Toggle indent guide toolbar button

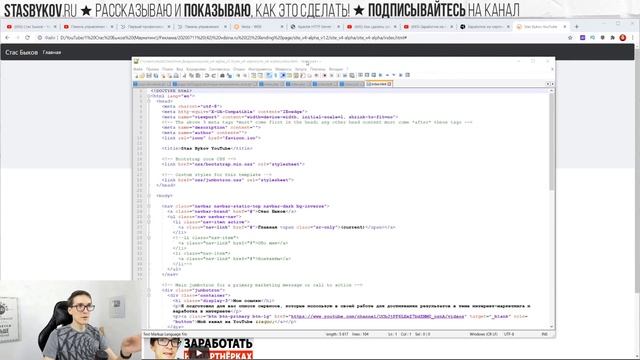click(x=282, y=76)
